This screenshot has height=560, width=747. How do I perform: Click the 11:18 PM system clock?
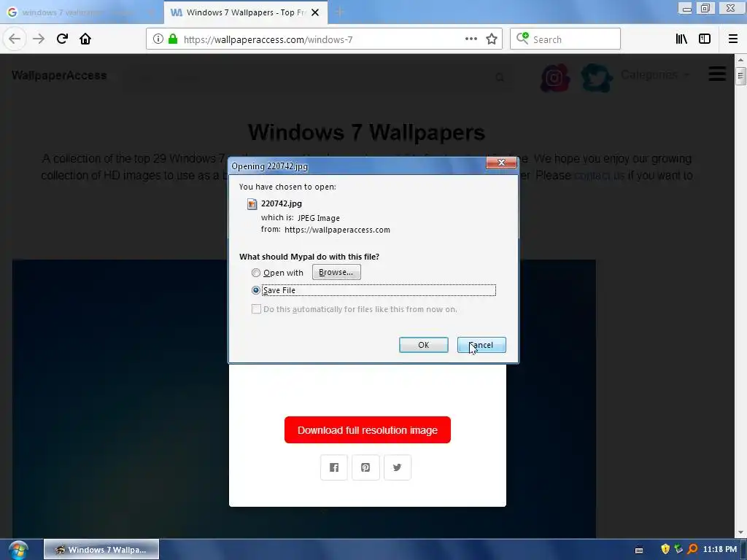pos(720,550)
